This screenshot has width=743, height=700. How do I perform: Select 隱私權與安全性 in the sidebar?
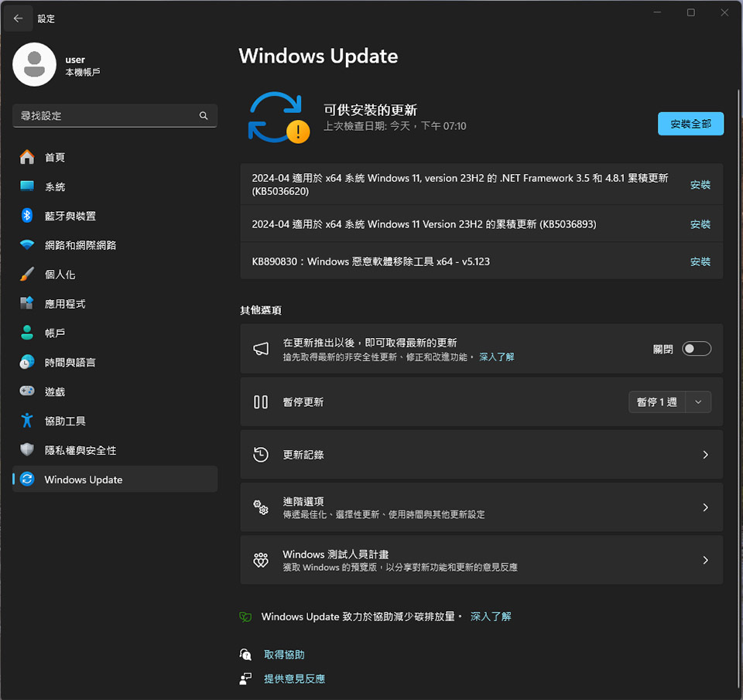[115, 449]
